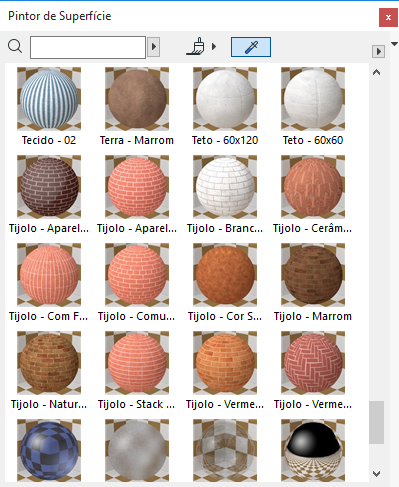Focus the surface search input field
Image resolution: width=399 pixels, height=487 pixels.
pyautogui.click(x=88, y=47)
